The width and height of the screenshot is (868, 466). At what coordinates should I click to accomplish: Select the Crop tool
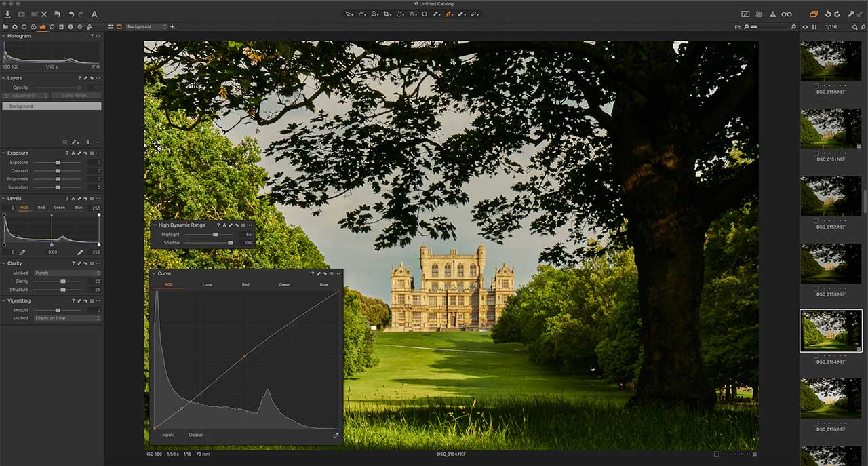click(x=387, y=14)
